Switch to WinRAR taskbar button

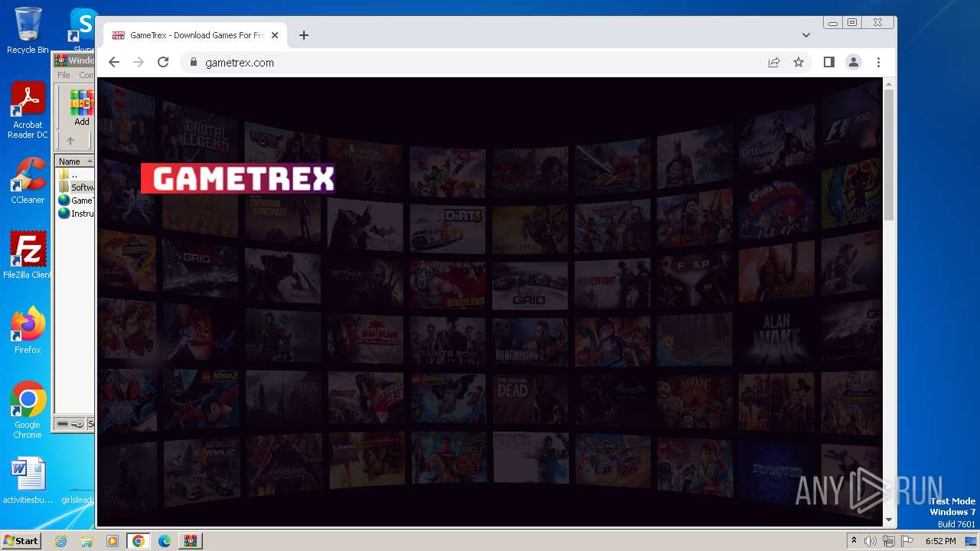[x=191, y=541]
